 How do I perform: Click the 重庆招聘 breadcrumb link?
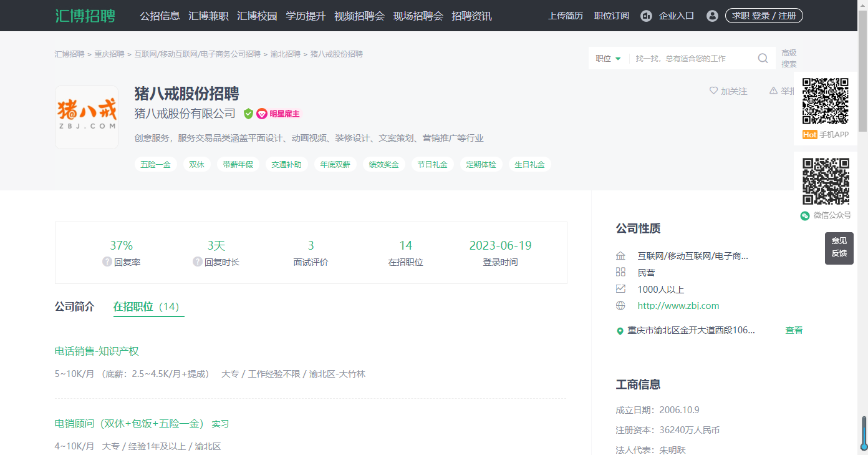pyautogui.click(x=110, y=54)
